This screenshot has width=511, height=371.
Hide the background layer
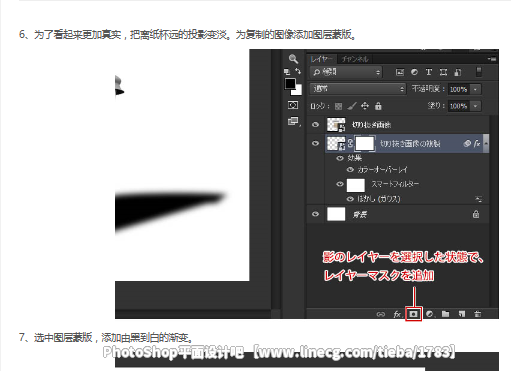click(315, 214)
